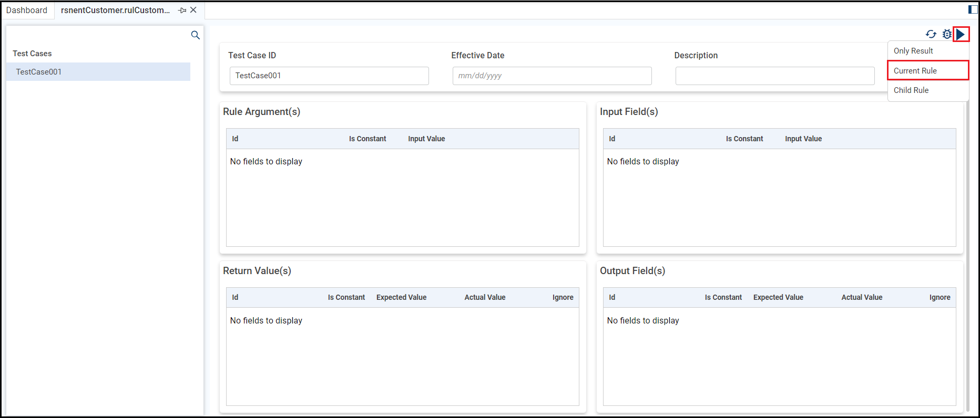Click the vertical scrollbar on right edge

click(967, 257)
